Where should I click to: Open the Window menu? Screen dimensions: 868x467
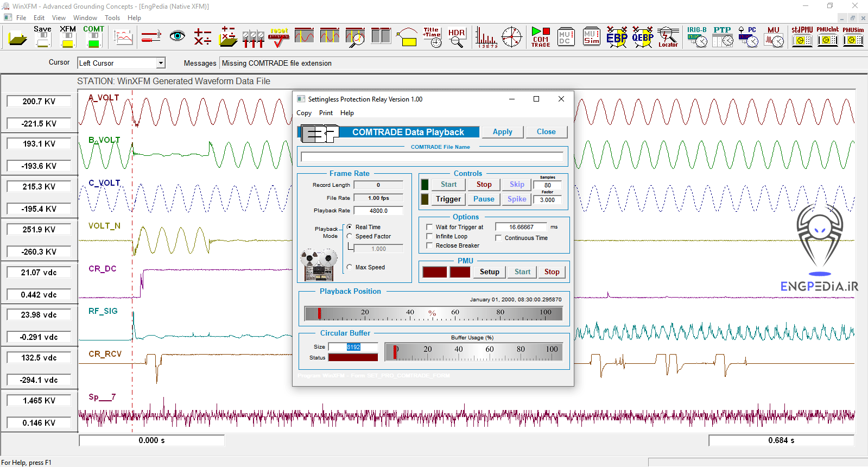[85, 18]
